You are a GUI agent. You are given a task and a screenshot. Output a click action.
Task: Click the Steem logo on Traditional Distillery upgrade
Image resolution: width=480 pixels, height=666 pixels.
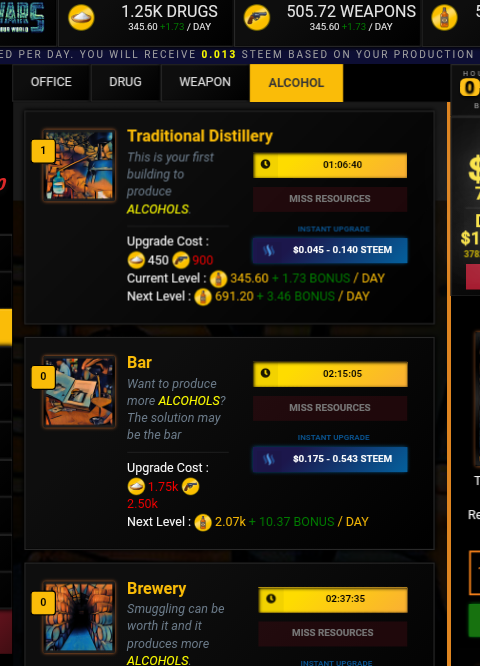click(x=268, y=250)
